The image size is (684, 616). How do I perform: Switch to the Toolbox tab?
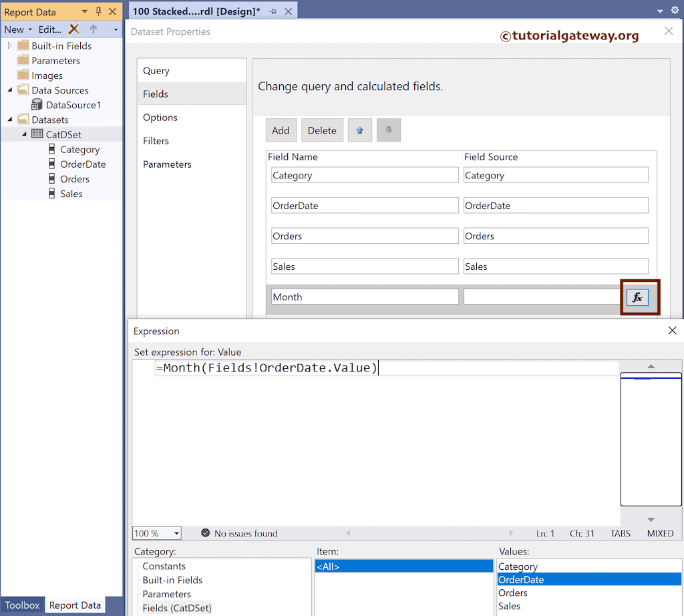(x=22, y=605)
